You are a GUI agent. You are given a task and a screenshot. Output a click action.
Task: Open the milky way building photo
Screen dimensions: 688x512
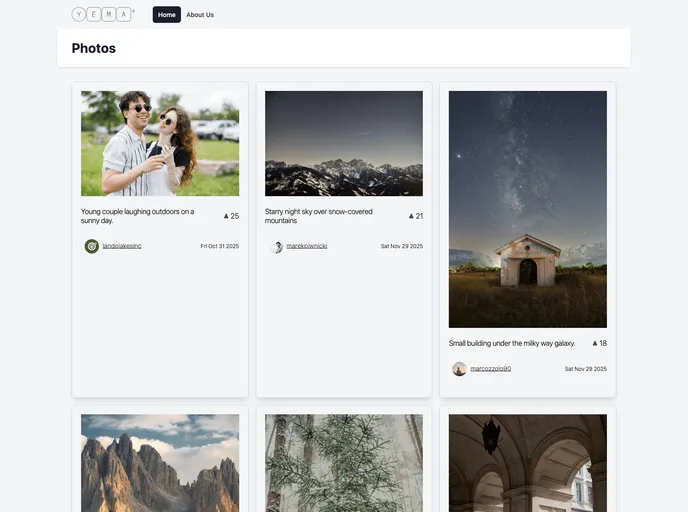527,209
